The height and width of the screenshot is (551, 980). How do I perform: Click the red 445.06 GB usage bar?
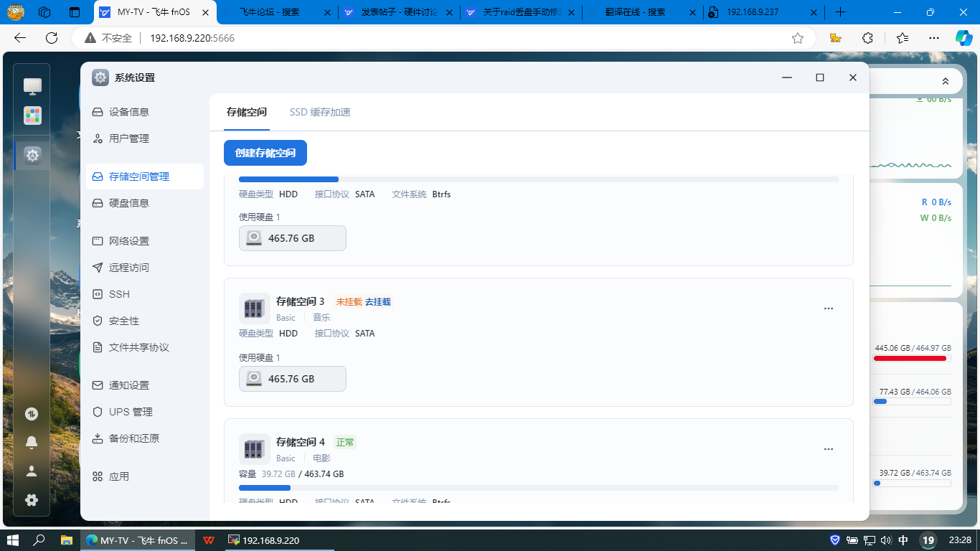click(x=913, y=358)
